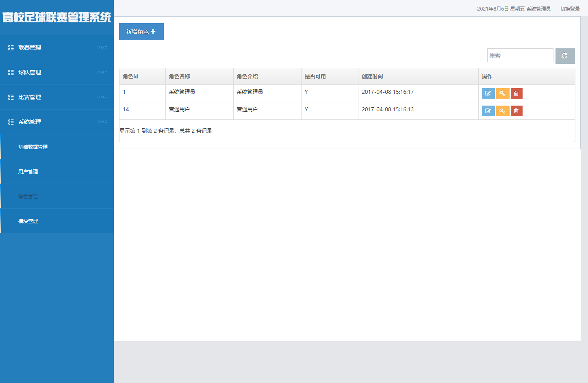The image size is (588, 383).
Task: Expand the 联赛管理 sidebar menu
Action: 30,48
